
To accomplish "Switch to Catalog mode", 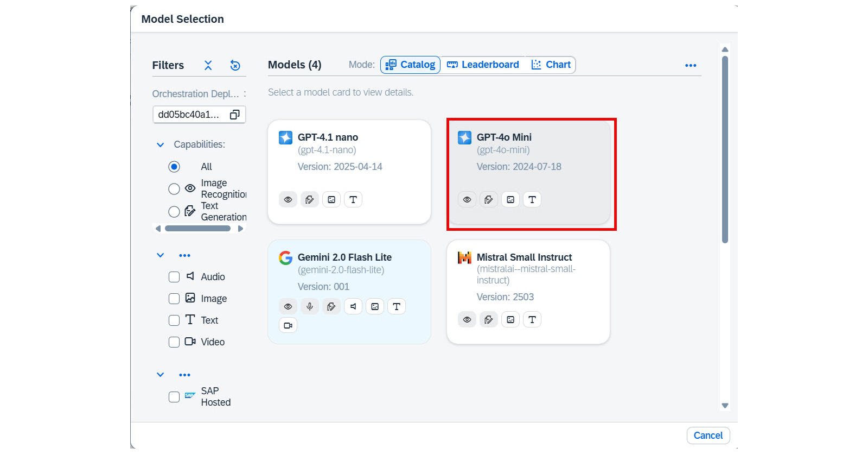I will coord(410,65).
